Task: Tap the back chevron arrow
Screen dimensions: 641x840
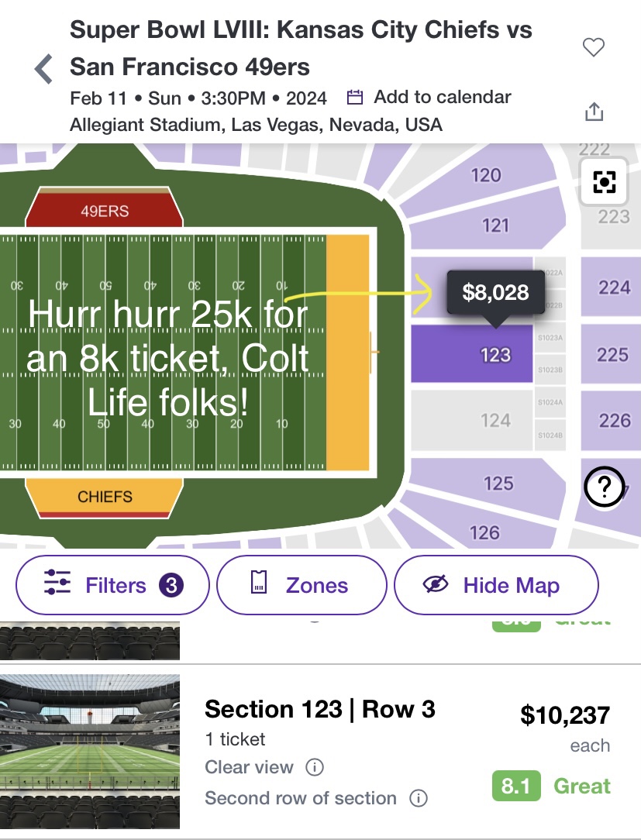Action: point(43,69)
